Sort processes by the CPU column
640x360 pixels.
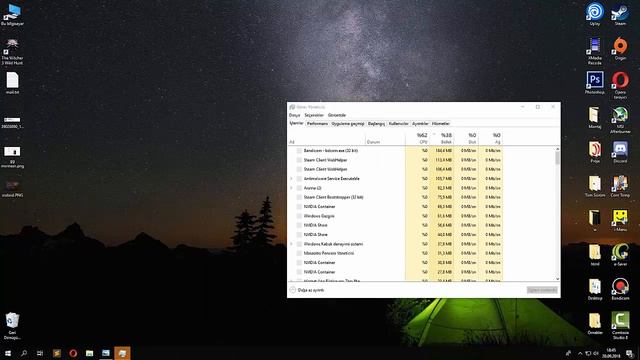(x=417, y=138)
